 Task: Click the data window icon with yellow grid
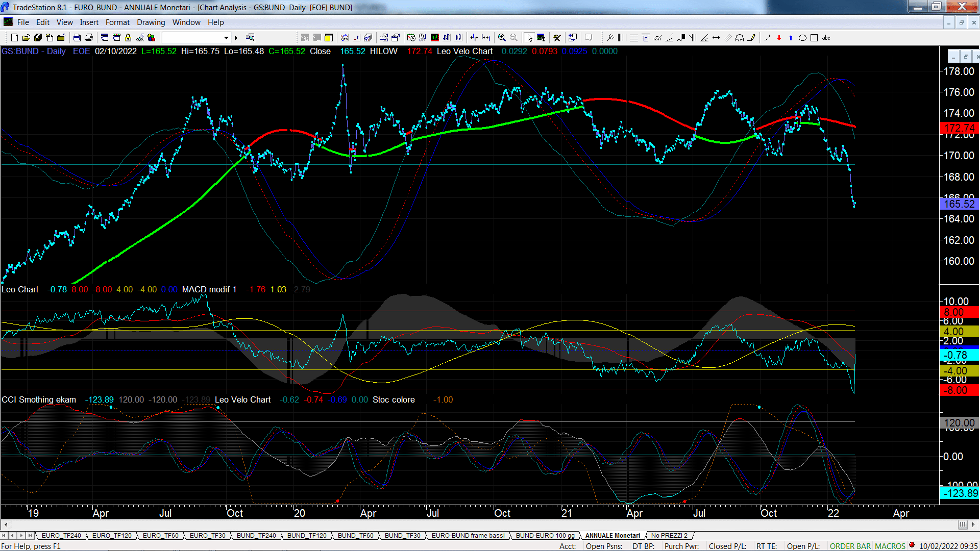pyautogui.click(x=328, y=38)
